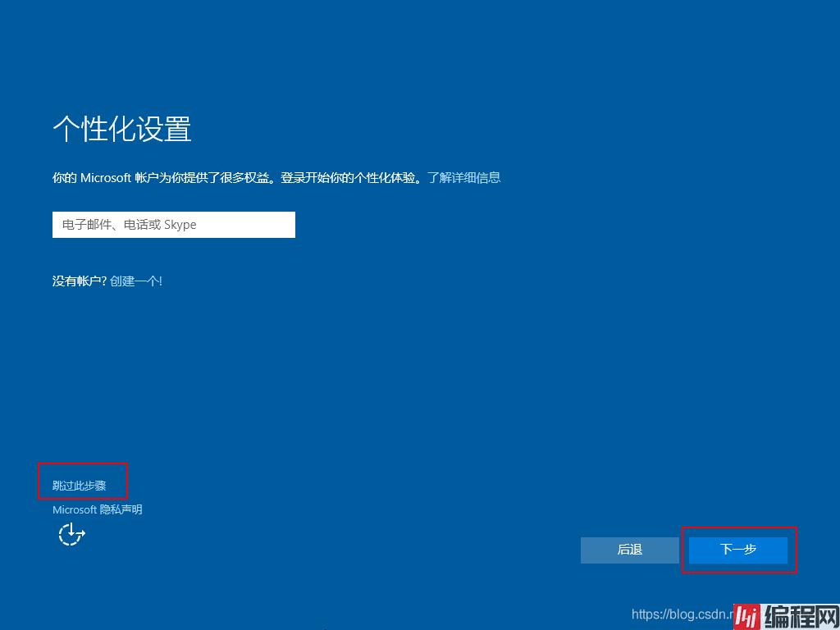
Task: Click the red 编程网 logo icon
Action: [x=745, y=615]
